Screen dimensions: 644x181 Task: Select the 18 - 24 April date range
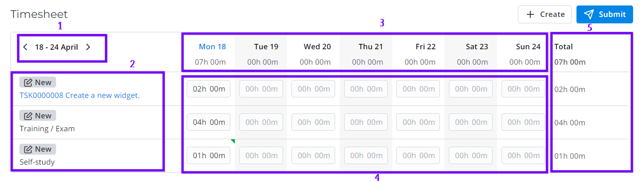[57, 47]
